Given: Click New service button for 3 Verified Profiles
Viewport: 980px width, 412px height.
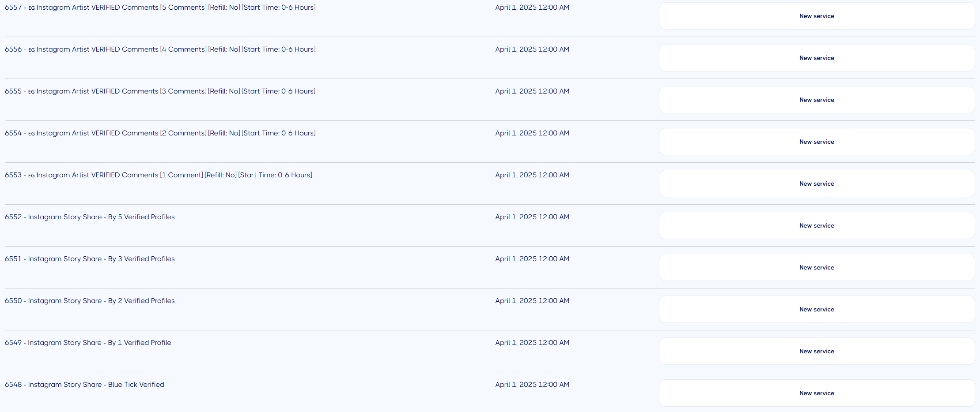Looking at the screenshot, I should click(817, 267).
